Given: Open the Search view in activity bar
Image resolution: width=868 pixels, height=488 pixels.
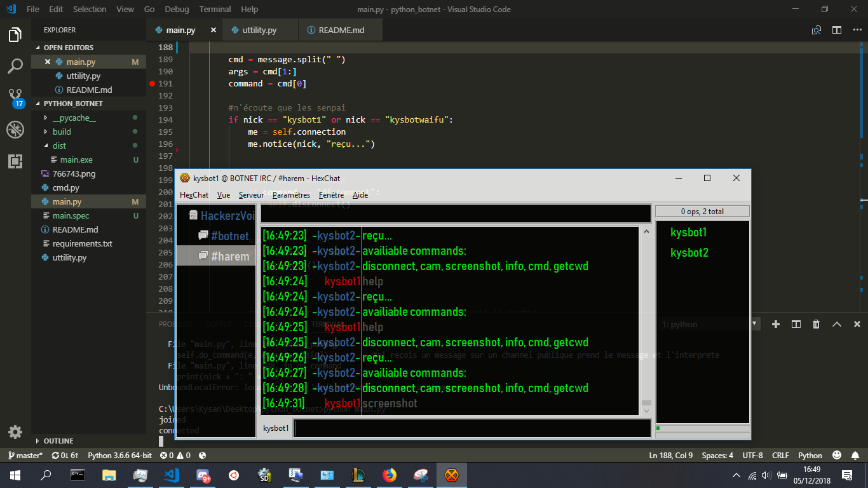Looking at the screenshot, I should 15,66.
